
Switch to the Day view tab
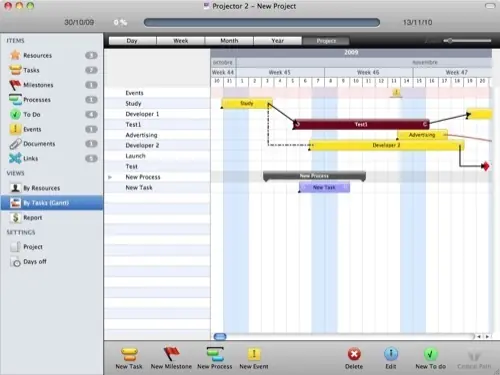[132, 41]
